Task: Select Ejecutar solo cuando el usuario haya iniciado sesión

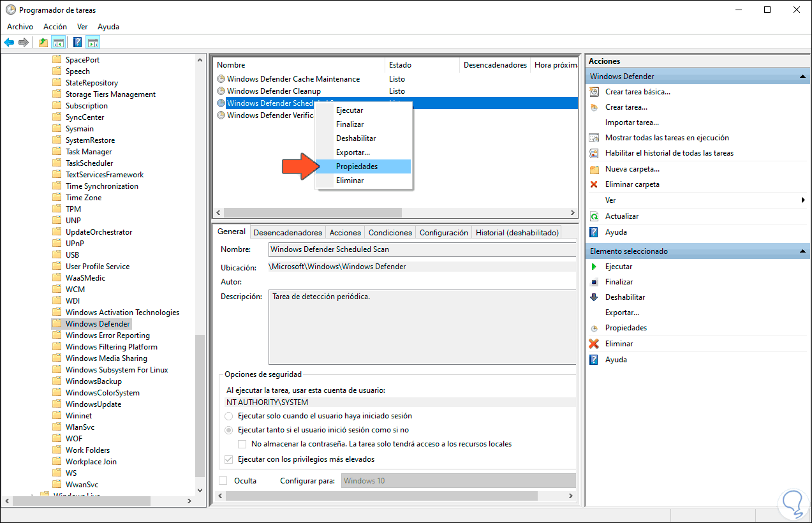Action: (228, 416)
